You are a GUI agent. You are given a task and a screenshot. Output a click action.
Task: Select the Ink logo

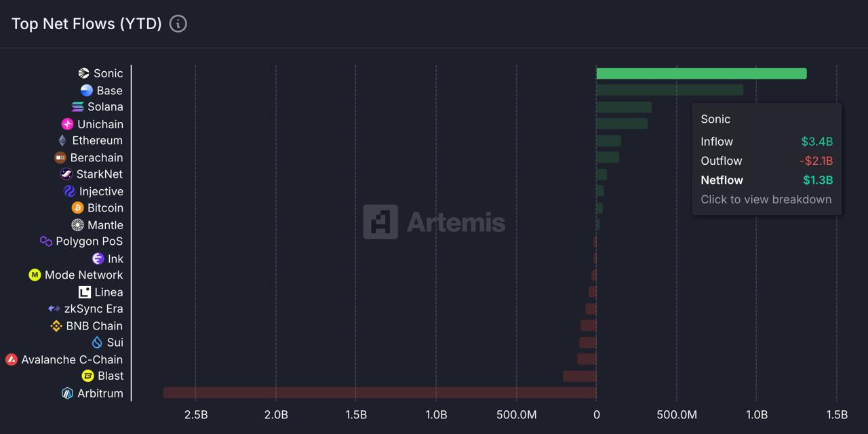[98, 258]
